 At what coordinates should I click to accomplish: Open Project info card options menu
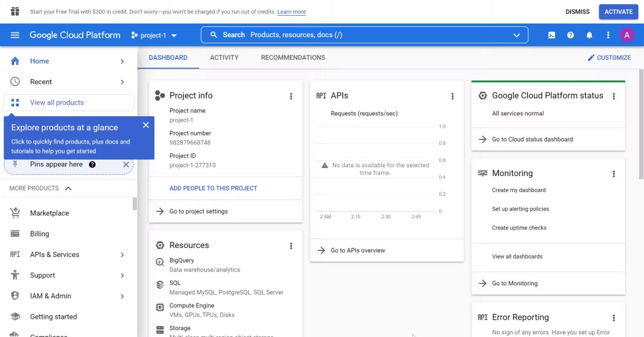coord(291,96)
